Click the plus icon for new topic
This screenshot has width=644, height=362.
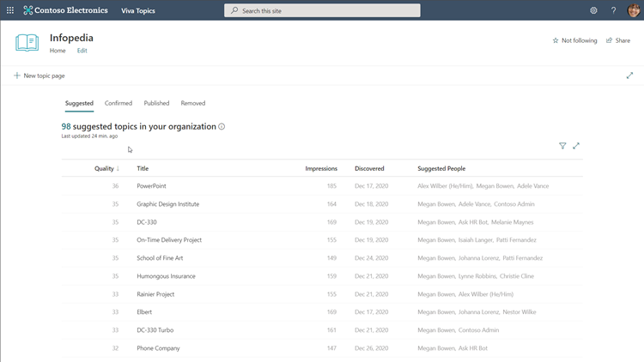17,75
